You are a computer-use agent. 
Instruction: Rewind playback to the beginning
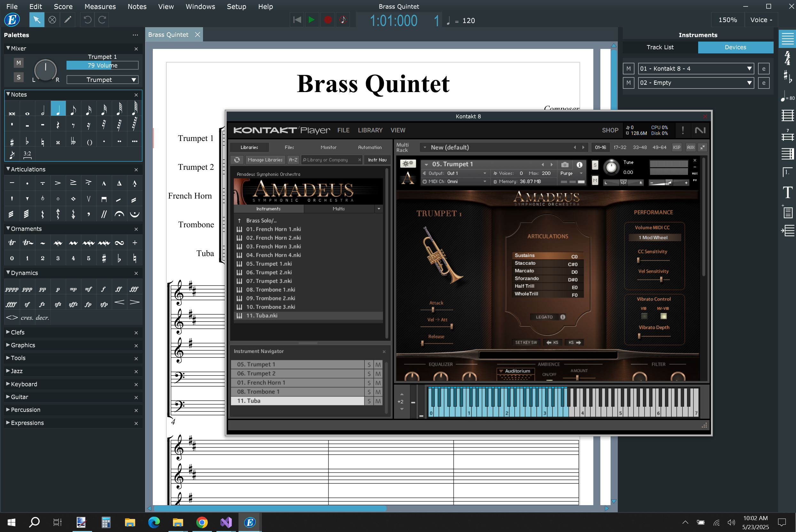point(297,20)
